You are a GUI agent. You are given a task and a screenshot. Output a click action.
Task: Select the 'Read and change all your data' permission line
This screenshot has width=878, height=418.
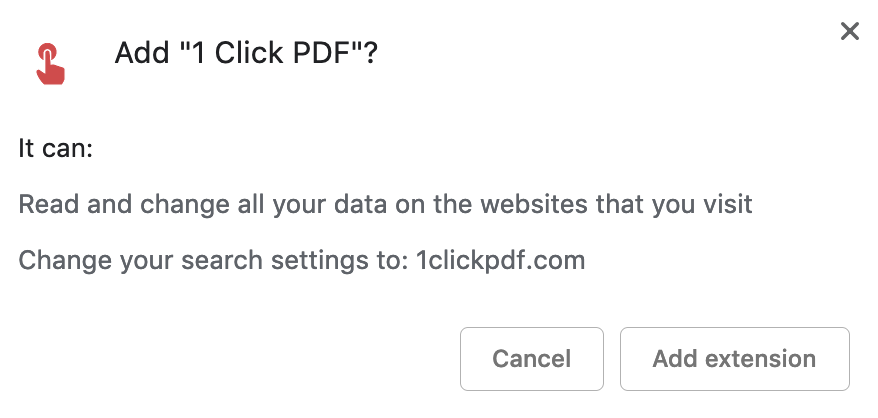(385, 205)
